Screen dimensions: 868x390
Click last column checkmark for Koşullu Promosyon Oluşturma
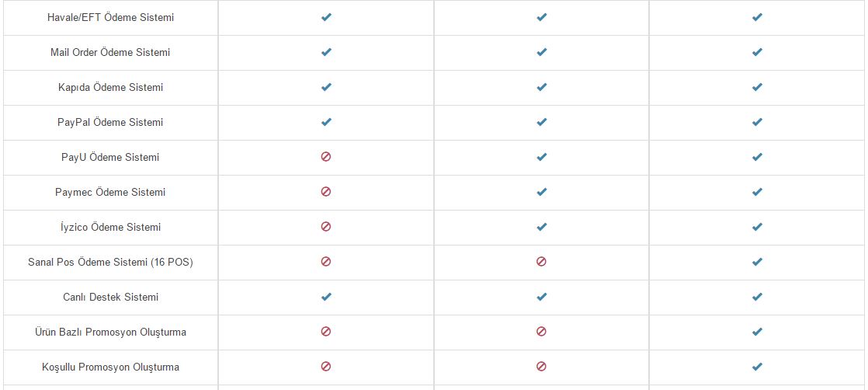pos(757,366)
